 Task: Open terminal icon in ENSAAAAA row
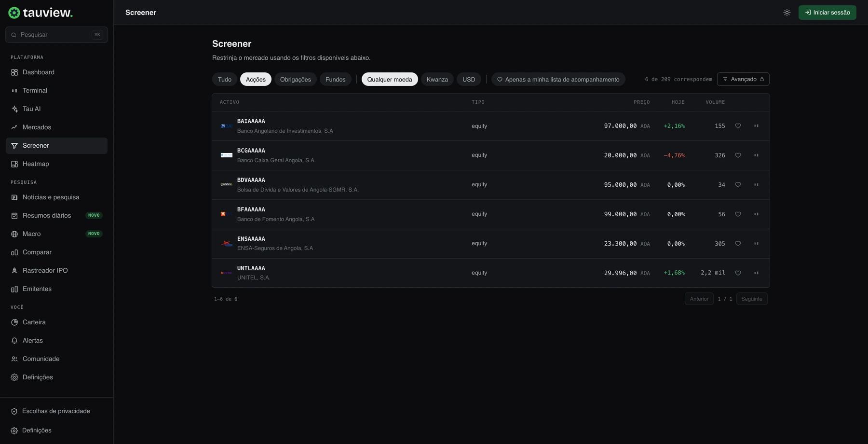point(756,244)
